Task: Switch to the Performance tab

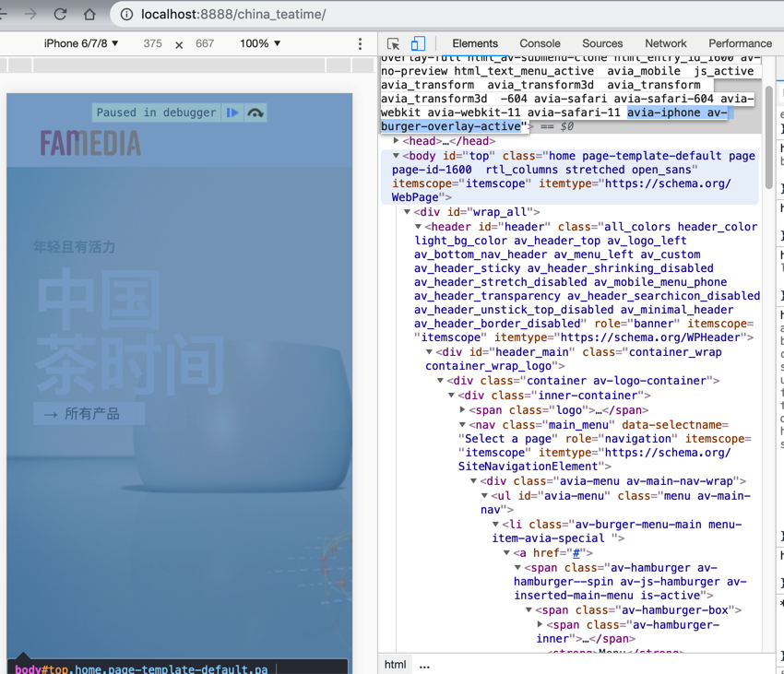Action: click(x=740, y=43)
